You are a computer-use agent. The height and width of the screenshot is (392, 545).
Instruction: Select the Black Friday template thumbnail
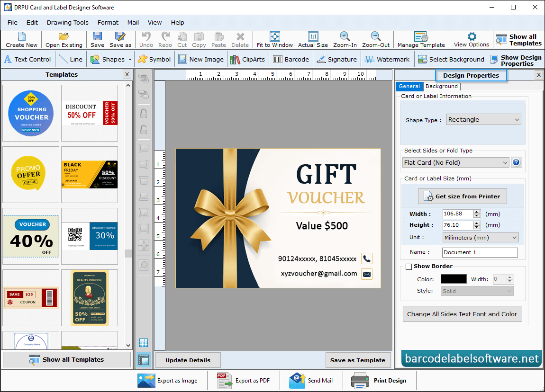[x=90, y=175]
